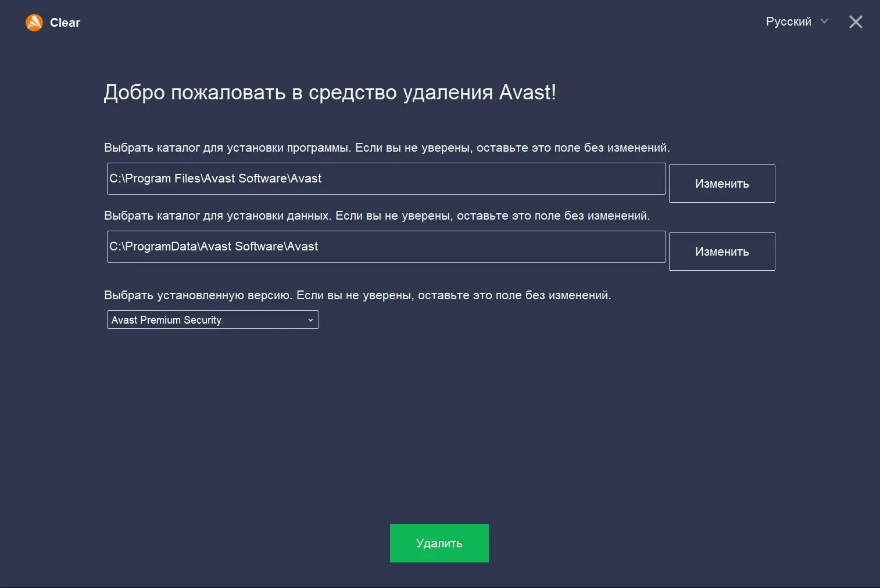
Task: Click the green Удалить button
Action: tap(439, 543)
